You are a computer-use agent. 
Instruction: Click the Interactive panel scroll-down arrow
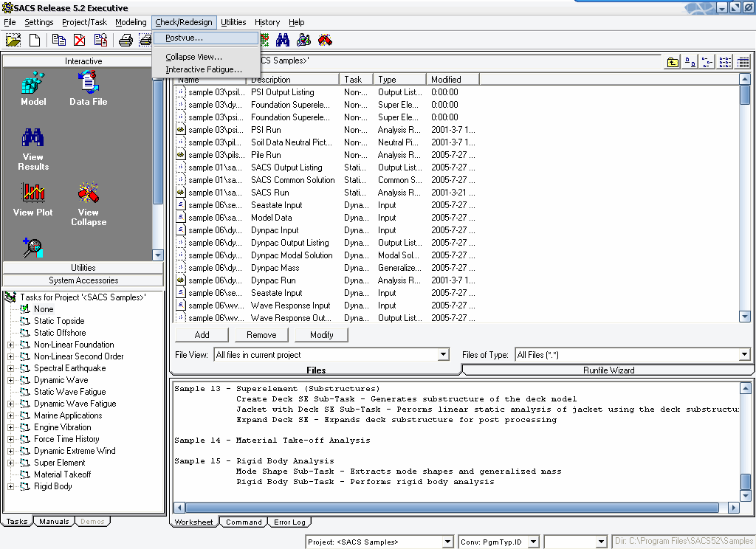pos(158,255)
